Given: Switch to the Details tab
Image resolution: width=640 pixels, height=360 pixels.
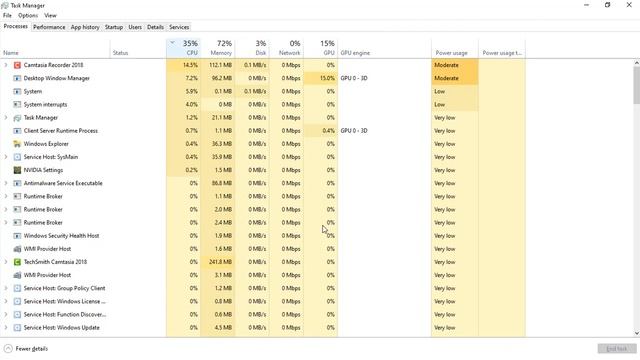Looking at the screenshot, I should click(x=155, y=27).
